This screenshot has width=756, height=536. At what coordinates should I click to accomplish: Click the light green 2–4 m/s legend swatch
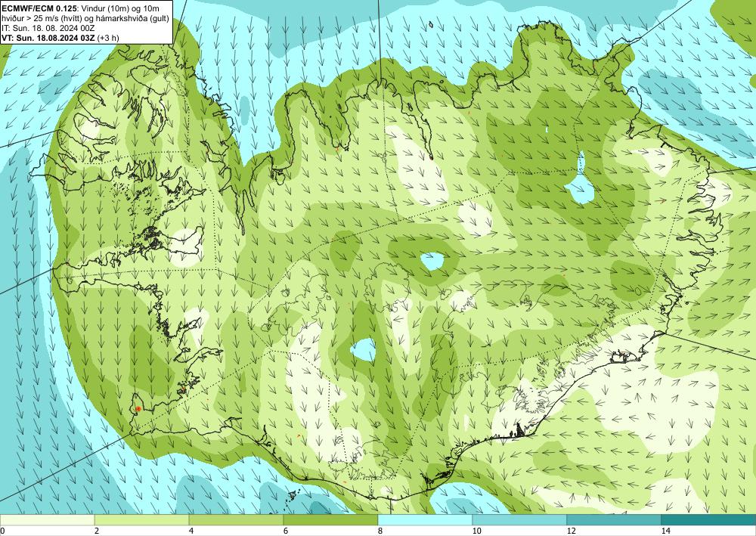142,520
